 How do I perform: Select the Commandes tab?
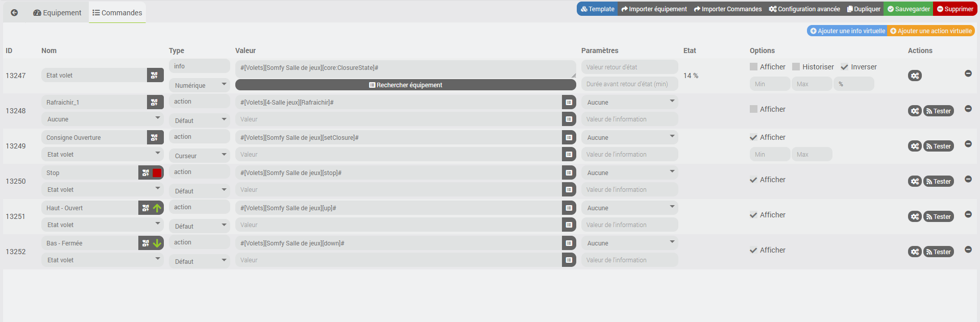(x=117, y=13)
